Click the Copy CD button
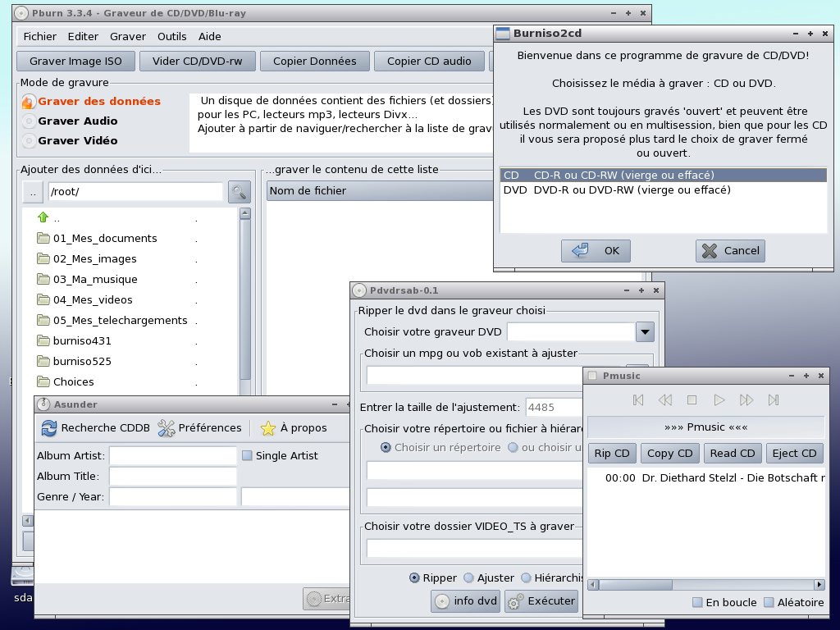The width and height of the screenshot is (840, 630). coord(669,453)
